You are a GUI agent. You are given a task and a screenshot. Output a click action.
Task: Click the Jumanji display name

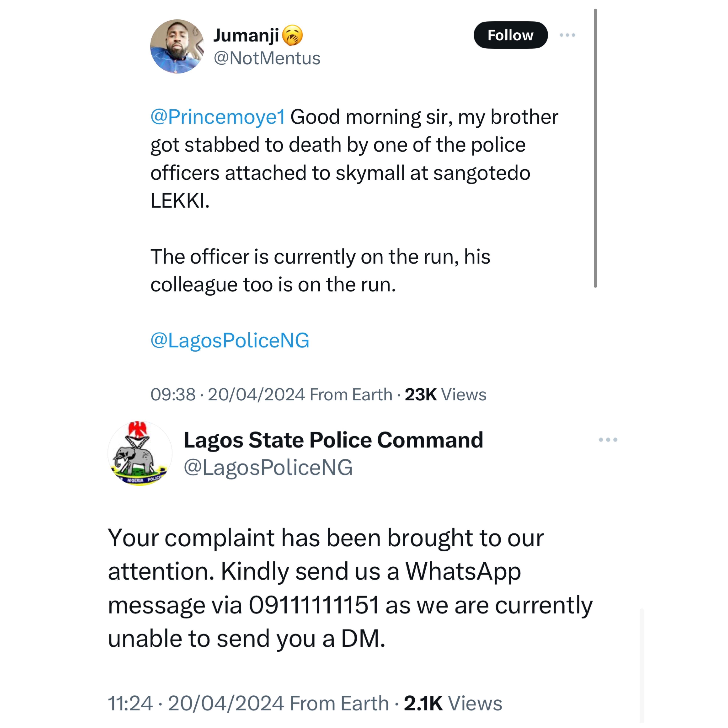[246, 35]
